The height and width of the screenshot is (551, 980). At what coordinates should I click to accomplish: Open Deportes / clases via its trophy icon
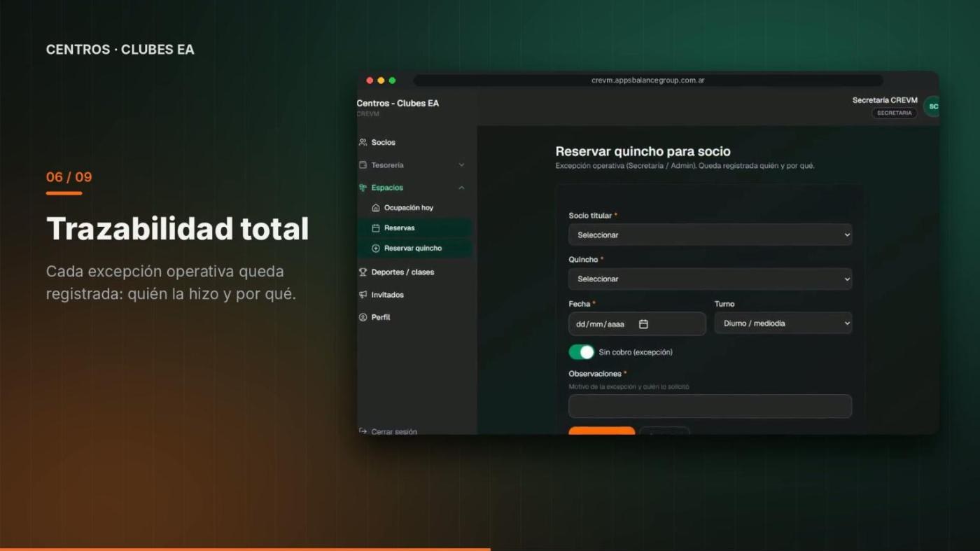(x=363, y=272)
